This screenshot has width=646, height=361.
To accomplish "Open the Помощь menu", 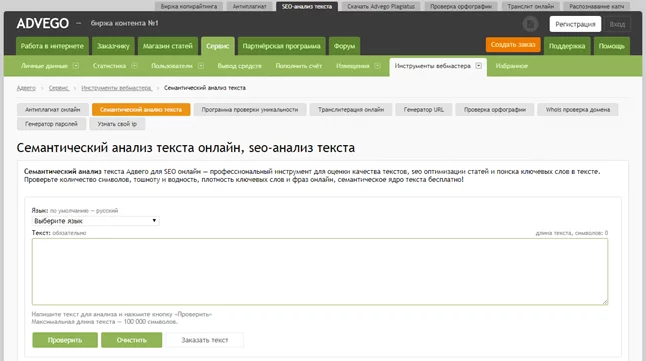I will (611, 46).
